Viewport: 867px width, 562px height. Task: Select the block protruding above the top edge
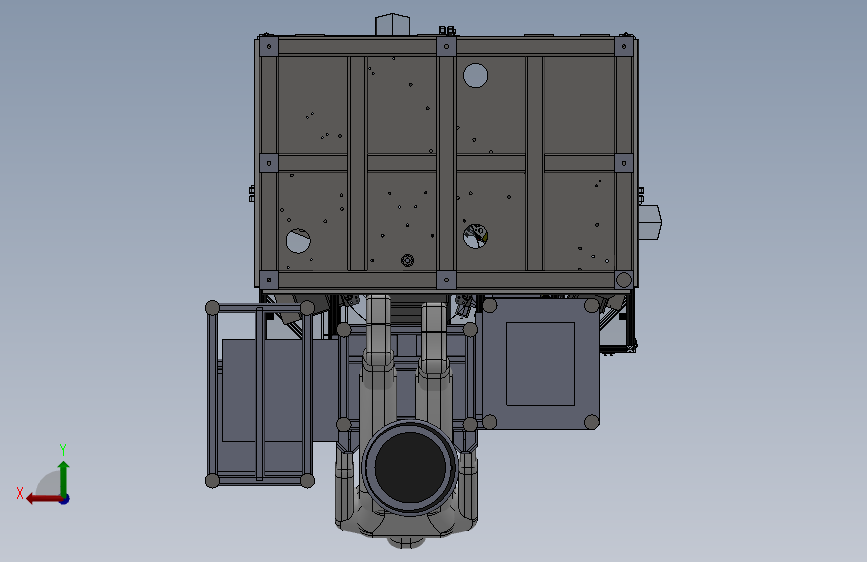click(x=392, y=25)
